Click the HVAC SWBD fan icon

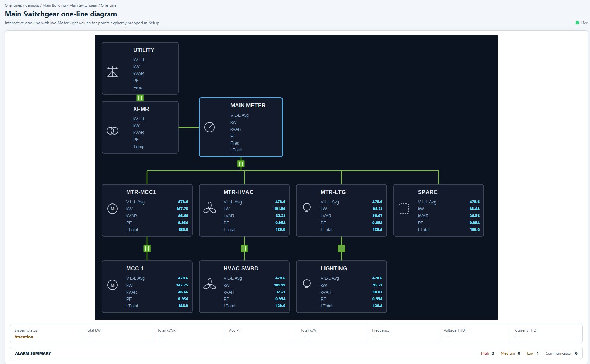(210, 284)
